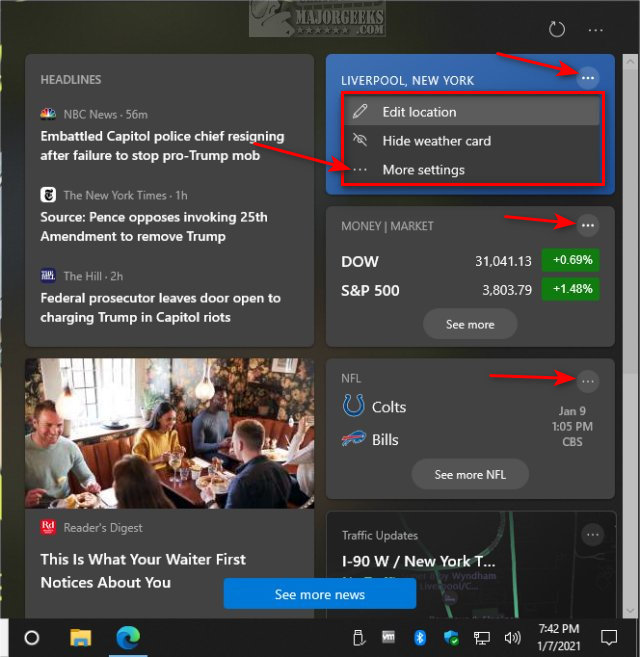This screenshot has height=657, width=640.
Task: Click the NBC News peacock logo
Action: 48,114
